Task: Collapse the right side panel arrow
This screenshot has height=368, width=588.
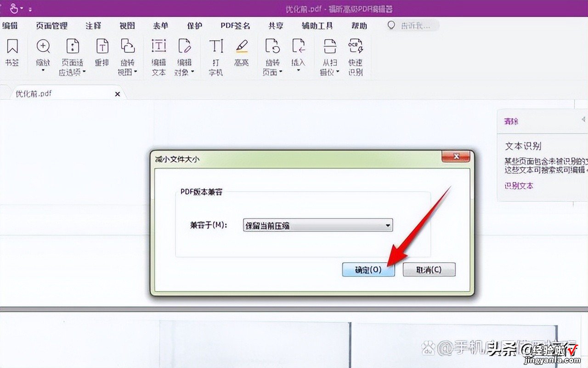Action: click(583, 120)
